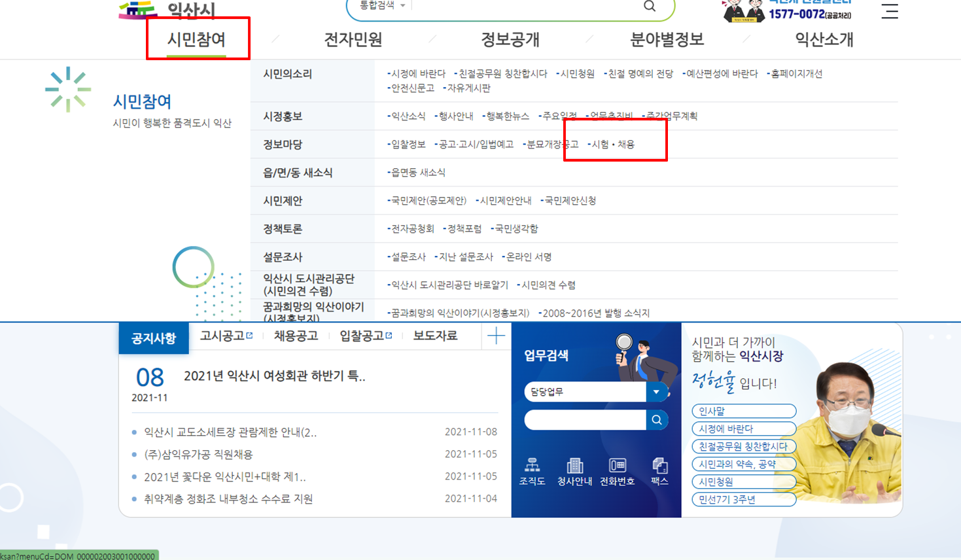Open the 분야별정보 main menu
This screenshot has width=961, height=560.
[667, 39]
